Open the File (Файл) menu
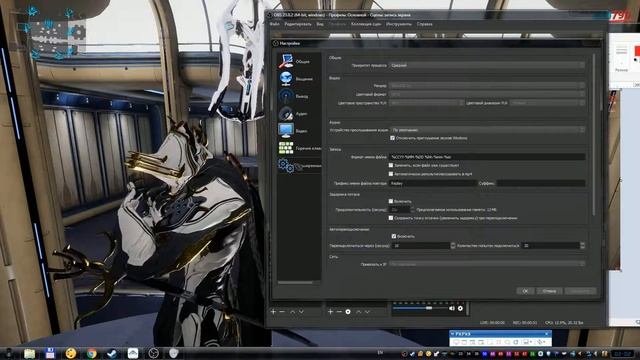This screenshot has height=360, width=640. pos(274,24)
